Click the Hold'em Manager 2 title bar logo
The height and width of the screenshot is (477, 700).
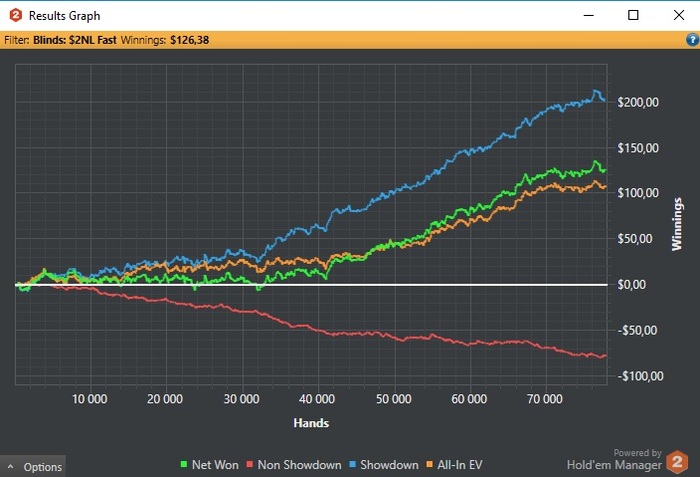16,15
